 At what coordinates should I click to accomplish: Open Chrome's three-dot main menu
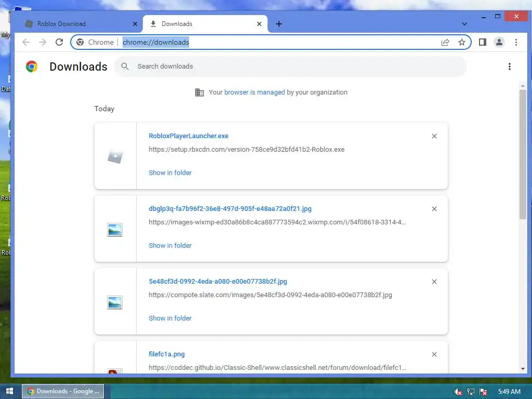coord(516,42)
